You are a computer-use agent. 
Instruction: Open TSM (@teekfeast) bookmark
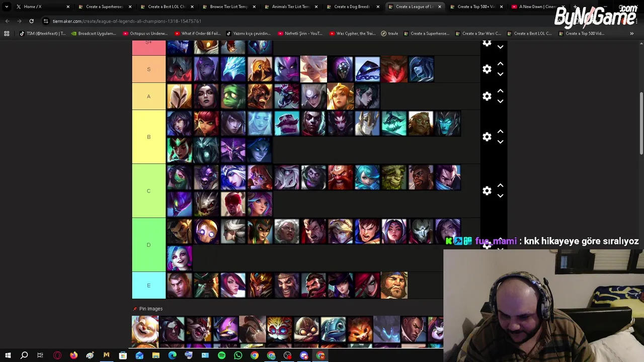(x=43, y=34)
